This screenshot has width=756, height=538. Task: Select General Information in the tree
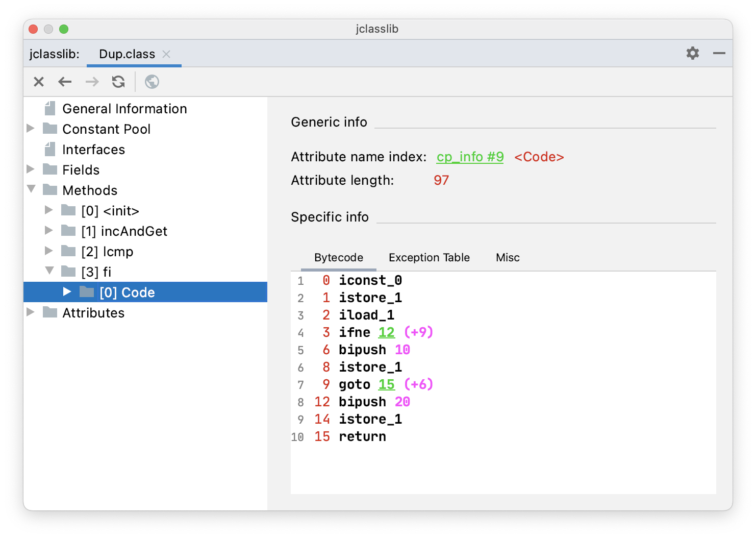(x=124, y=109)
